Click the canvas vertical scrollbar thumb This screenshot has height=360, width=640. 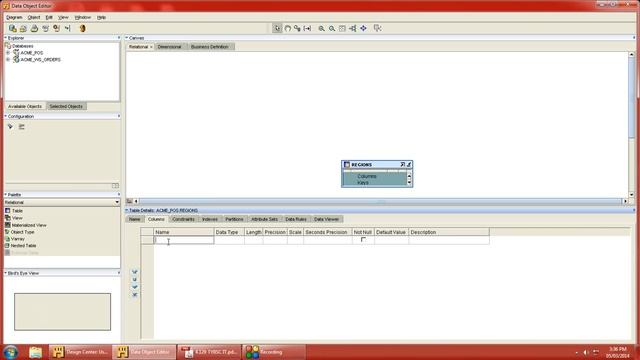tap(631, 98)
